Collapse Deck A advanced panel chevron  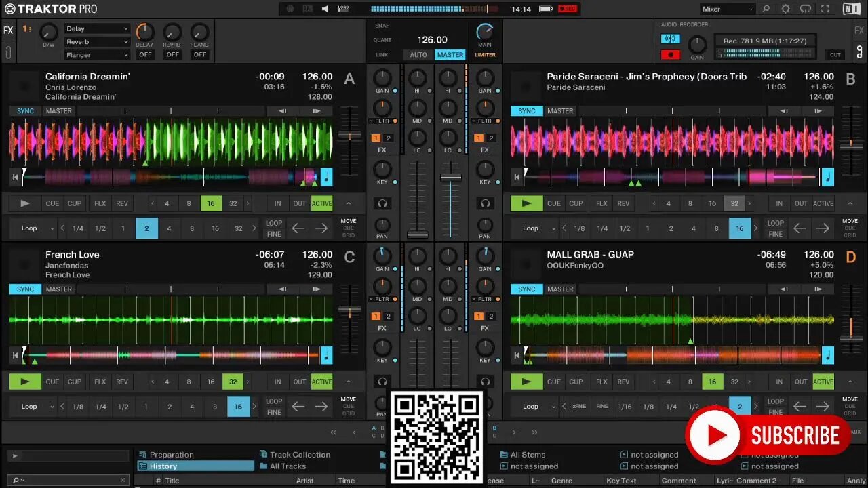click(349, 203)
